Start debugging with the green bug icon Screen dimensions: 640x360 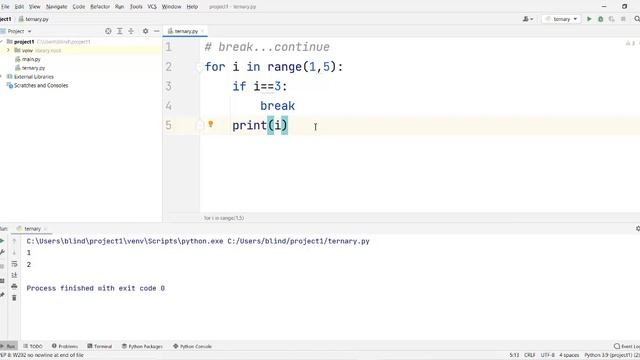pos(600,19)
